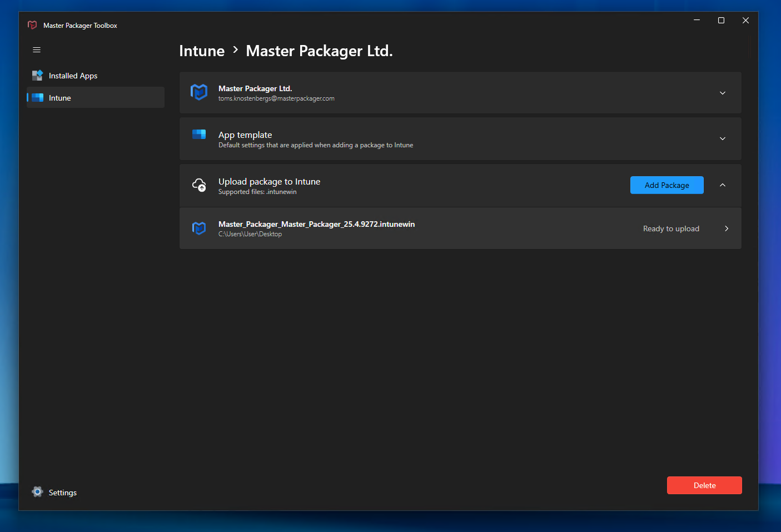Minimize the Master Packager Toolbox window
The width and height of the screenshot is (781, 532).
tap(697, 20)
